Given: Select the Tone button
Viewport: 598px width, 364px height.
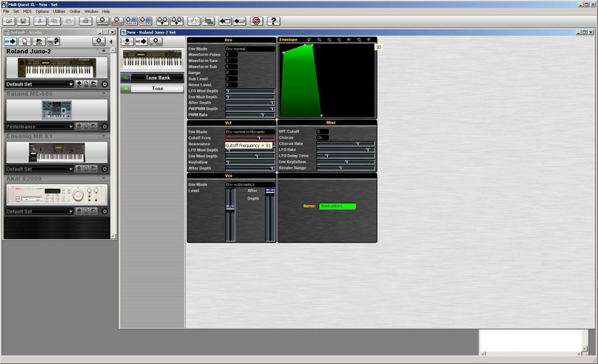Looking at the screenshot, I should click(x=157, y=88).
